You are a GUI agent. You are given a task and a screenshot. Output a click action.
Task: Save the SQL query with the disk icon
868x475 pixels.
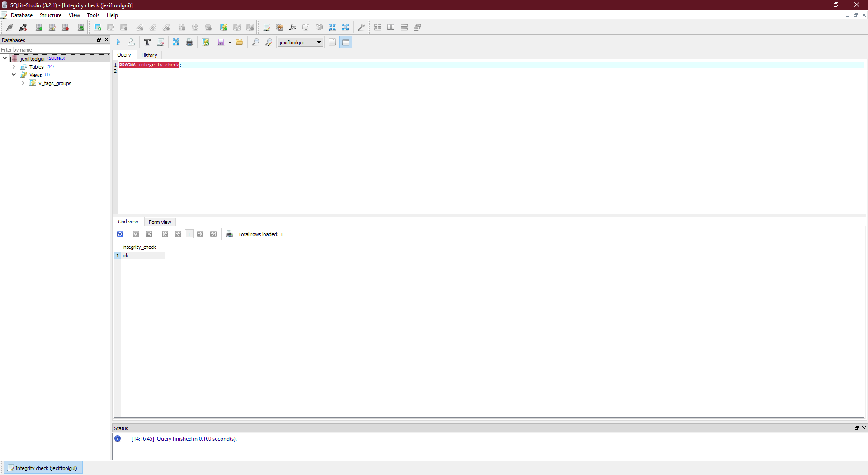point(222,42)
